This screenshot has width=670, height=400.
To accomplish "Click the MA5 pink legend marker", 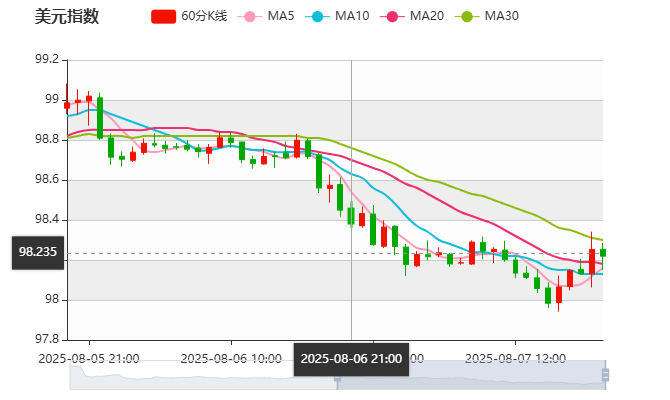I will 249,17.
